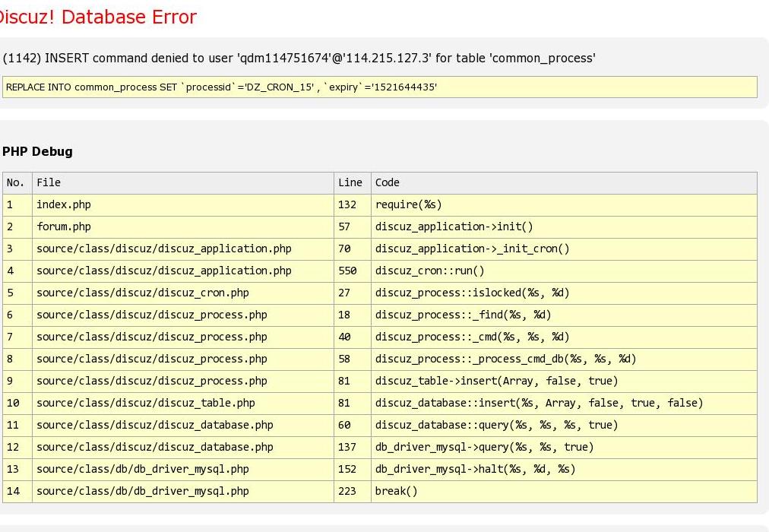Click the File column header
Viewport: 769px width, 532px height.
click(x=183, y=183)
